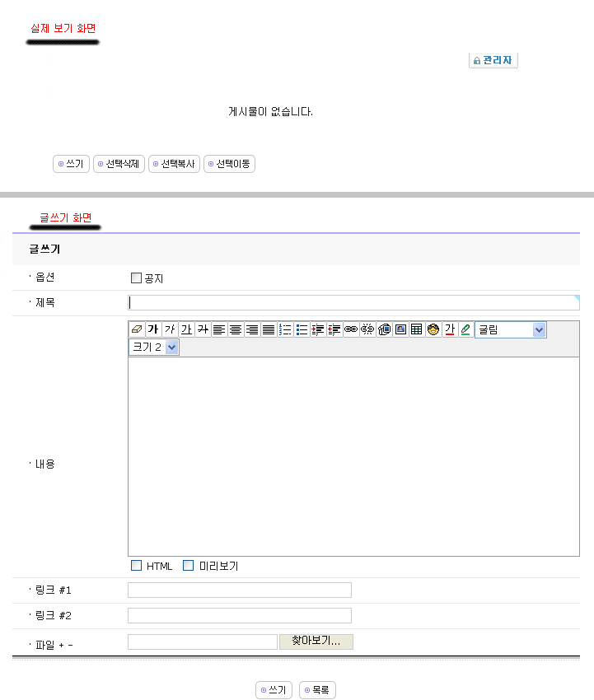Align text left in editor

point(219,329)
